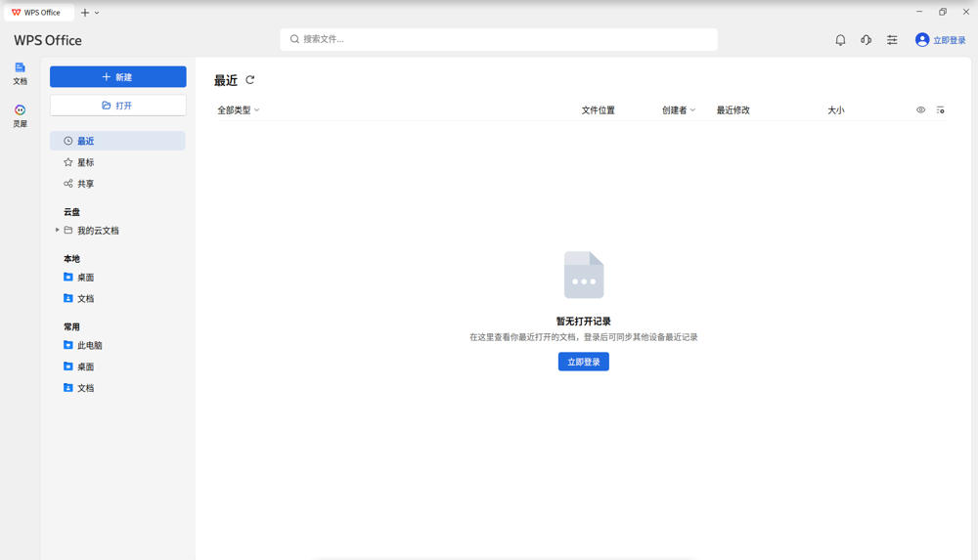Refresh the 最近 list
The image size is (978, 560).
(250, 80)
